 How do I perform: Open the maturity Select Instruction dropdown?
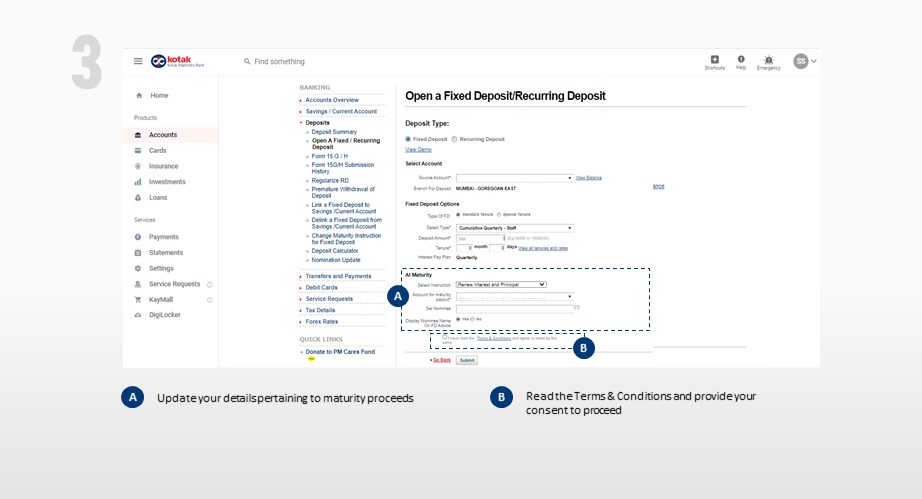point(502,284)
